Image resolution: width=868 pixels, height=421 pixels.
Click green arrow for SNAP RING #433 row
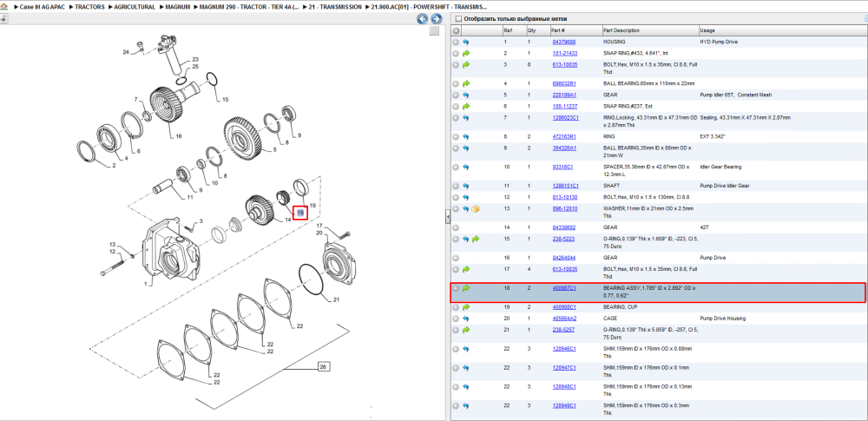point(465,53)
